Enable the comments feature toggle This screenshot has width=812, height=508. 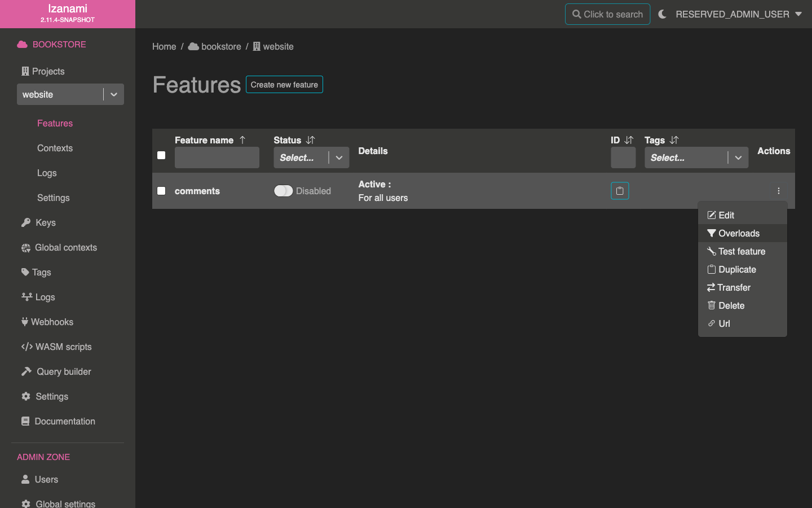click(x=283, y=191)
